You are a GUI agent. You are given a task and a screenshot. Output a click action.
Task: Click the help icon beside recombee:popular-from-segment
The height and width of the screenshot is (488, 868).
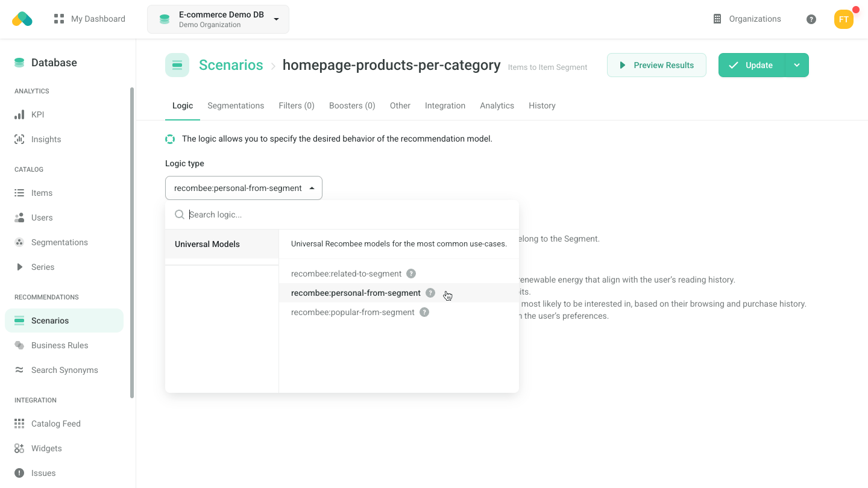coord(424,312)
